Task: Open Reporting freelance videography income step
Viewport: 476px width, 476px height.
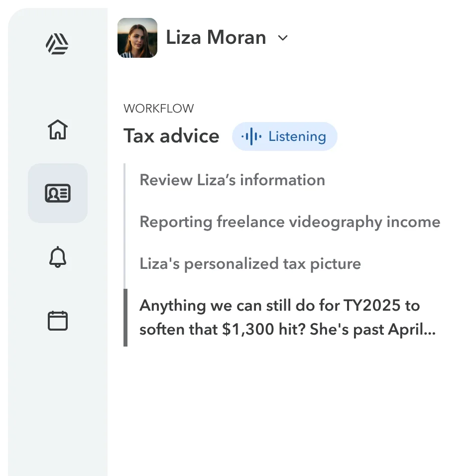Action: tap(290, 222)
